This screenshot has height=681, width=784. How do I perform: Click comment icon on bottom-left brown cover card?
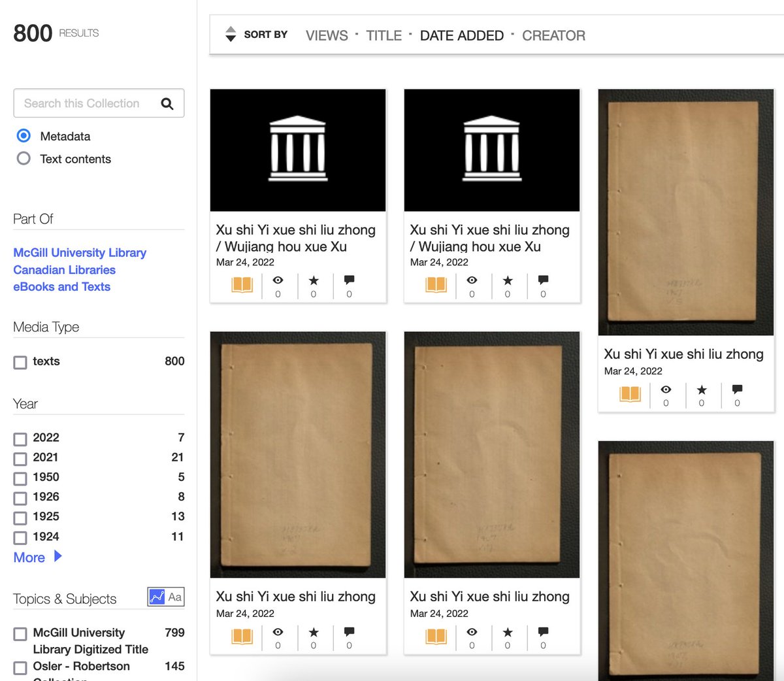tap(350, 632)
